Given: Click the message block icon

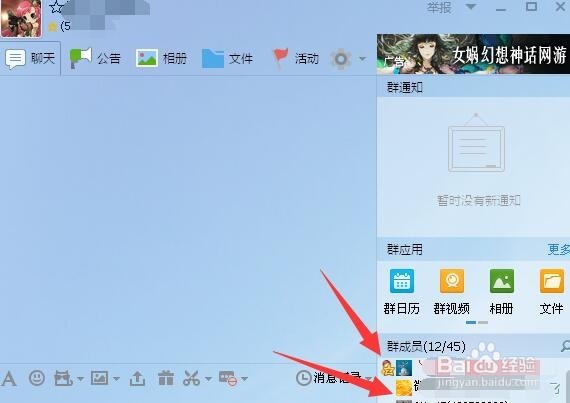Looking at the screenshot, I should [228, 378].
